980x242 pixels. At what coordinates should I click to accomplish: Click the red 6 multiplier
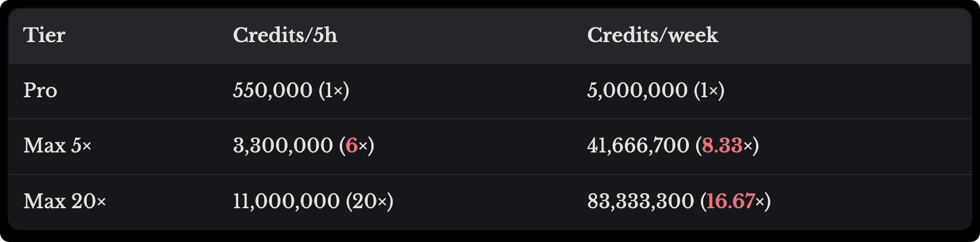click(351, 146)
